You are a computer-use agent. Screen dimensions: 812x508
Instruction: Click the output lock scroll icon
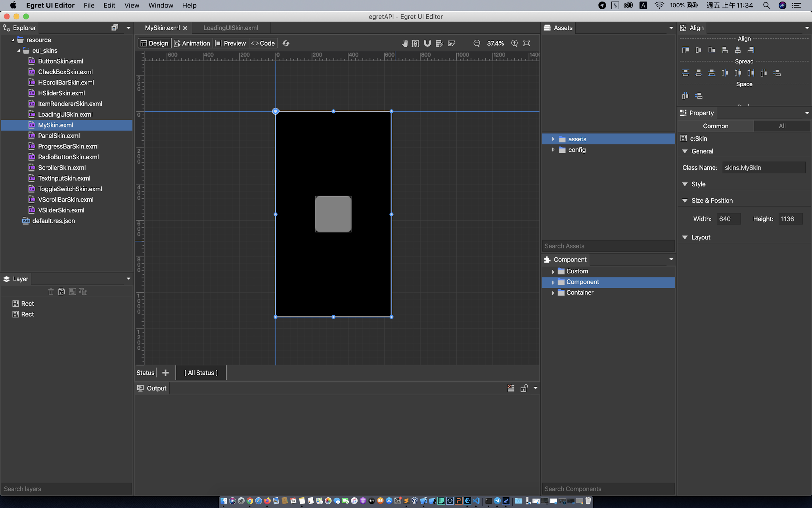point(524,388)
